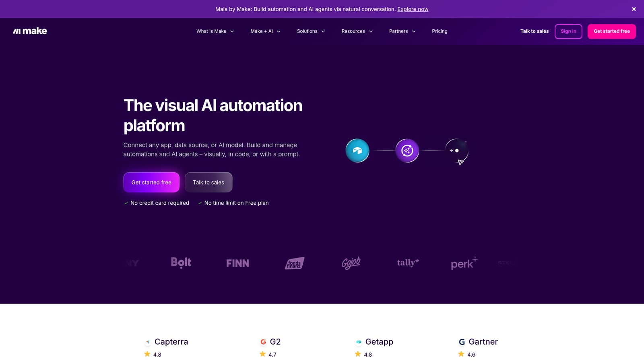Screen dimensions: 644x362
Task: Click the G2 review name
Action: pyautogui.click(x=275, y=341)
